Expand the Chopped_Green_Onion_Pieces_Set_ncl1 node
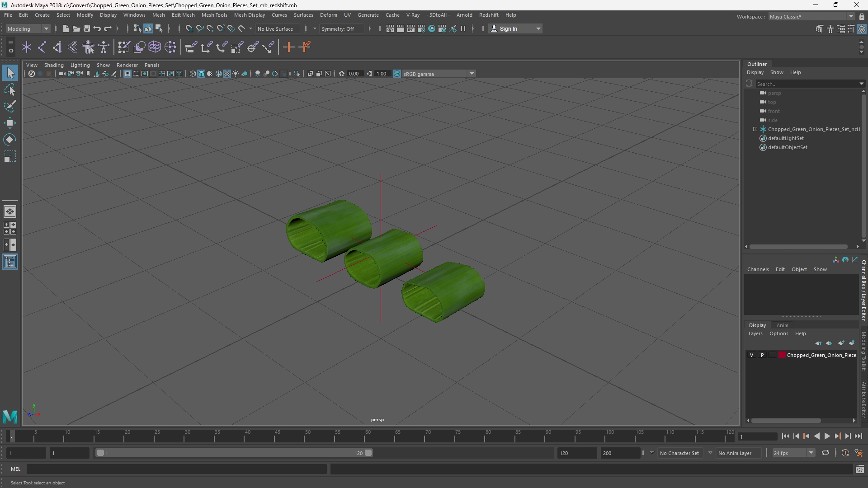 point(755,129)
